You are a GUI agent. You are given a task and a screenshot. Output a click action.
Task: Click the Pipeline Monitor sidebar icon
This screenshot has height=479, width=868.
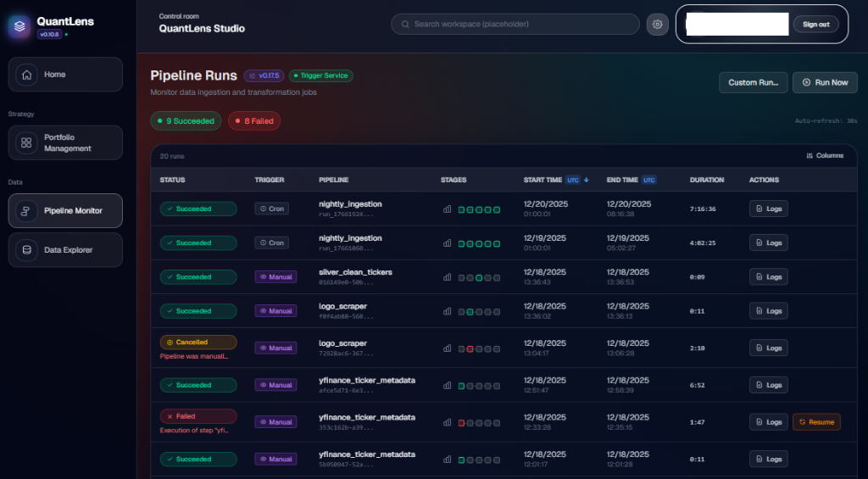point(27,211)
